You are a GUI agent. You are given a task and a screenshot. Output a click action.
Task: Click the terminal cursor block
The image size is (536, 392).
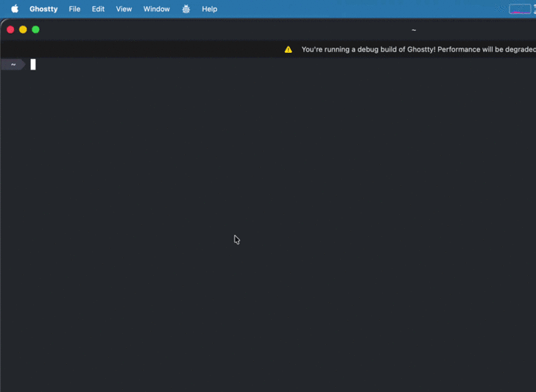click(x=33, y=65)
